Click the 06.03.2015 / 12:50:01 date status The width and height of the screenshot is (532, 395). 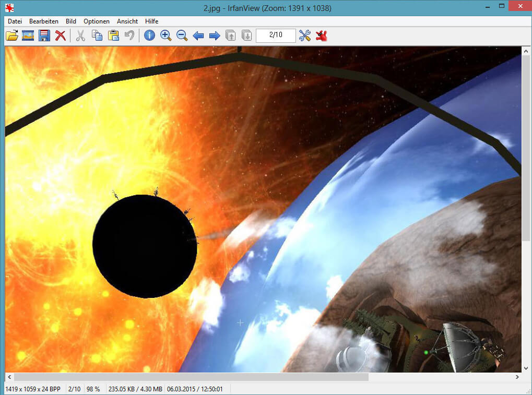coord(195,389)
